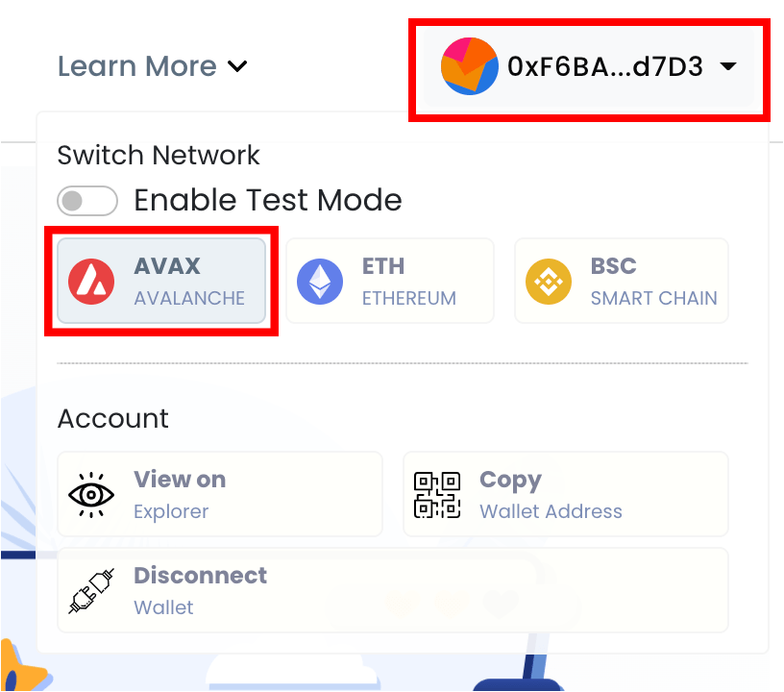Expand the Learn More dropdown
This screenshot has height=692, width=784.
pyautogui.click(x=153, y=66)
